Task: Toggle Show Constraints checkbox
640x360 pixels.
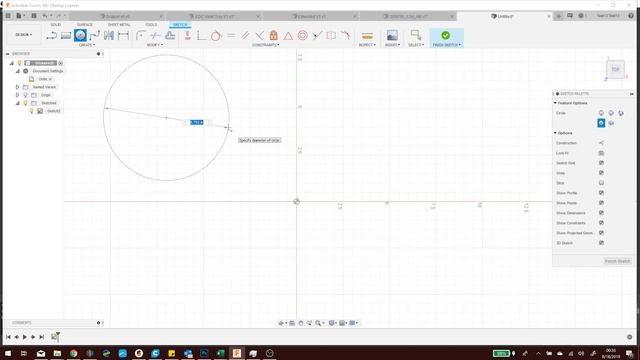Action: 601,223
